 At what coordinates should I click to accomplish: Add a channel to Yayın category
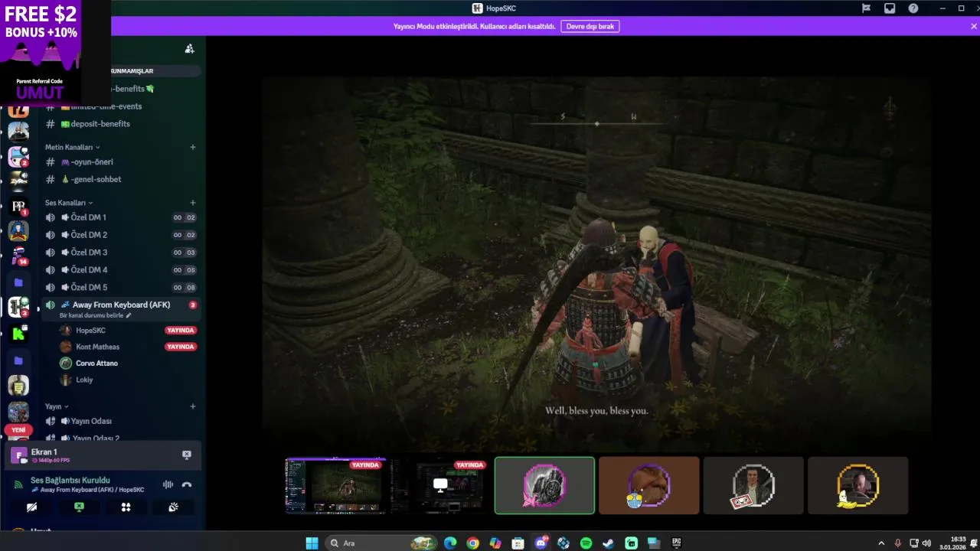[x=193, y=406]
